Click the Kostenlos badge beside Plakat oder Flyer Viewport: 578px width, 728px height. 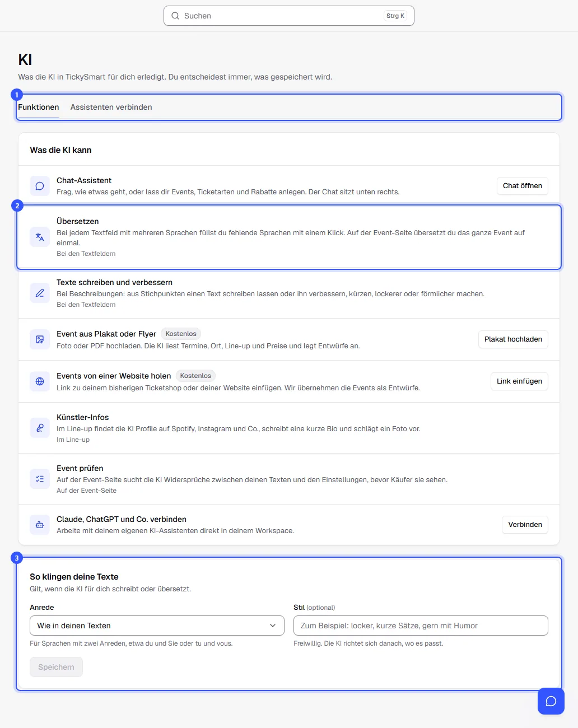(181, 334)
